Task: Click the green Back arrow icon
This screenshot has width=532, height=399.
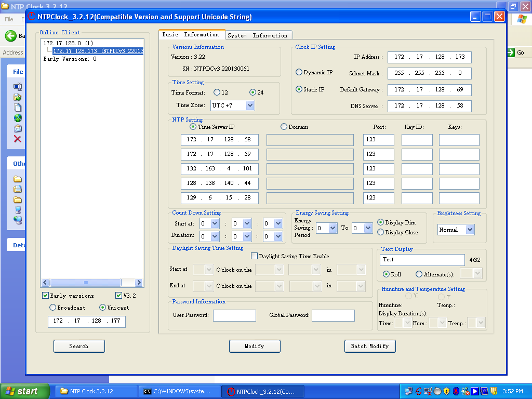Action: tap(10, 36)
